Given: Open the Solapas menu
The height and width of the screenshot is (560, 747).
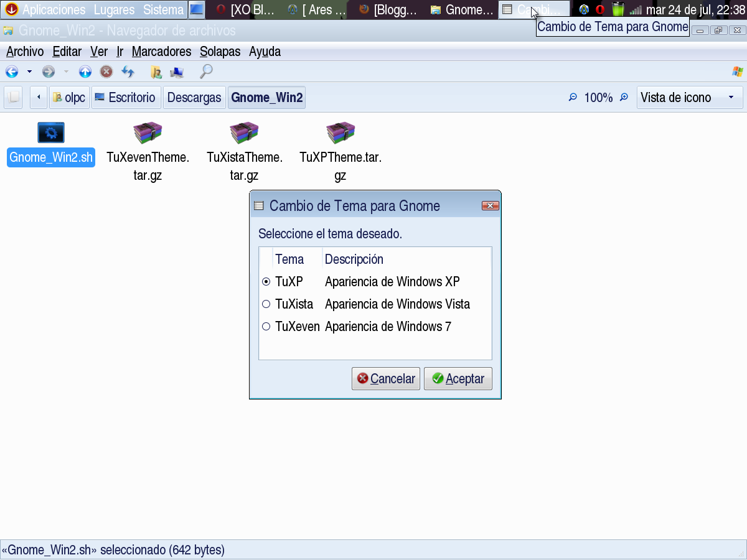Looking at the screenshot, I should coord(220,52).
